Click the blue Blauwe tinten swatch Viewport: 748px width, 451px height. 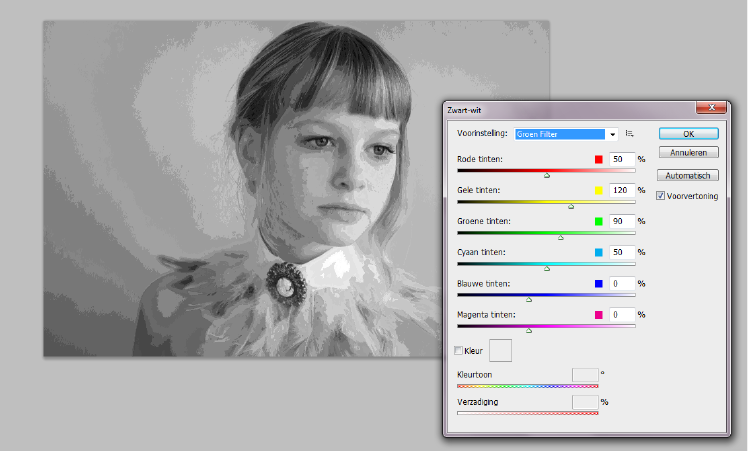point(599,284)
